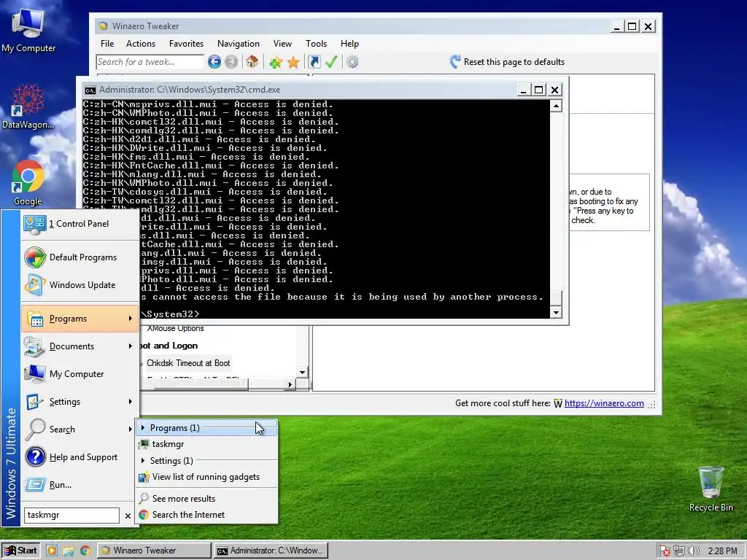Expand the Programs submenu in Start menu
747x560 pixels.
click(x=80, y=319)
